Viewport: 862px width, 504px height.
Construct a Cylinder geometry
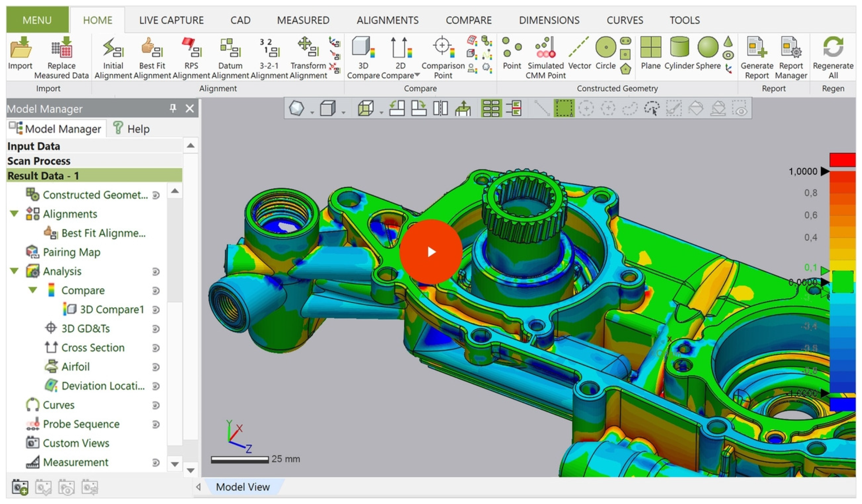click(679, 53)
